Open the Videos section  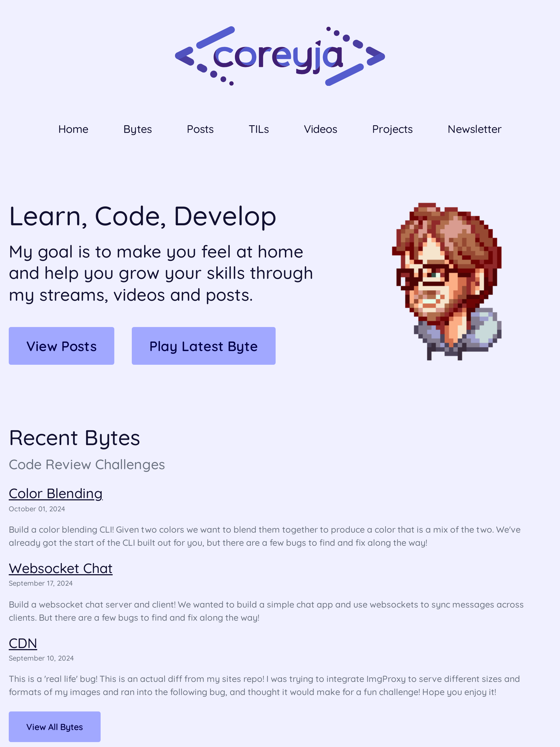(320, 129)
